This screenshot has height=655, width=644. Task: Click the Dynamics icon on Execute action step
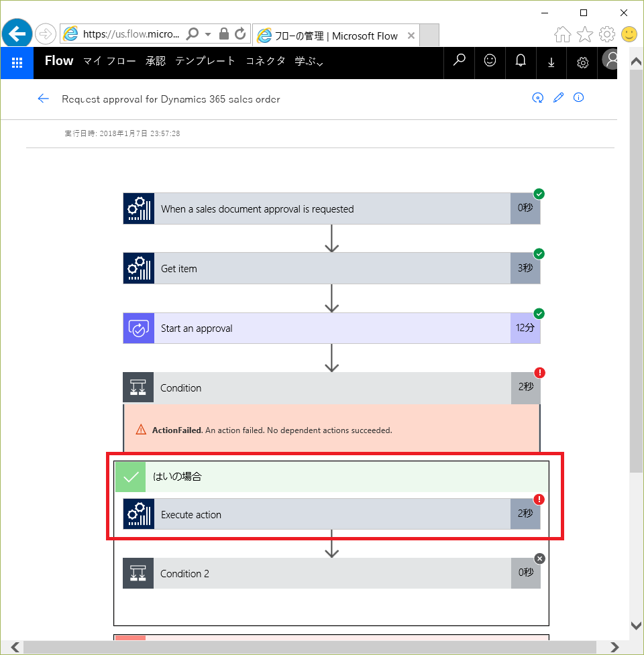coord(139,514)
